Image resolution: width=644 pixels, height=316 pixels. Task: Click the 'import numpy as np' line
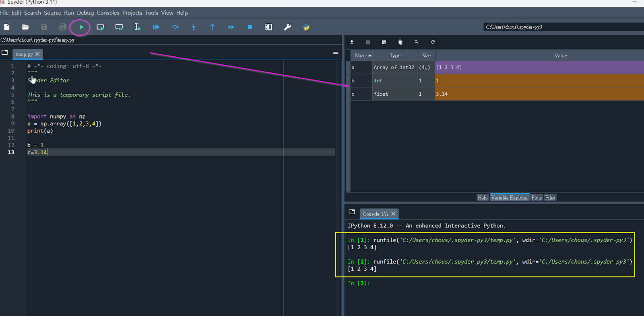coord(56,117)
